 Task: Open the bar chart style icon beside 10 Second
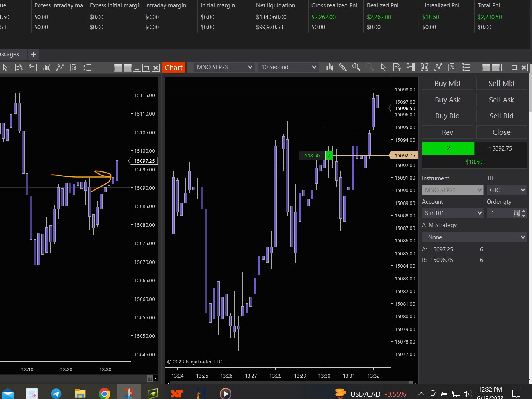(x=329, y=67)
